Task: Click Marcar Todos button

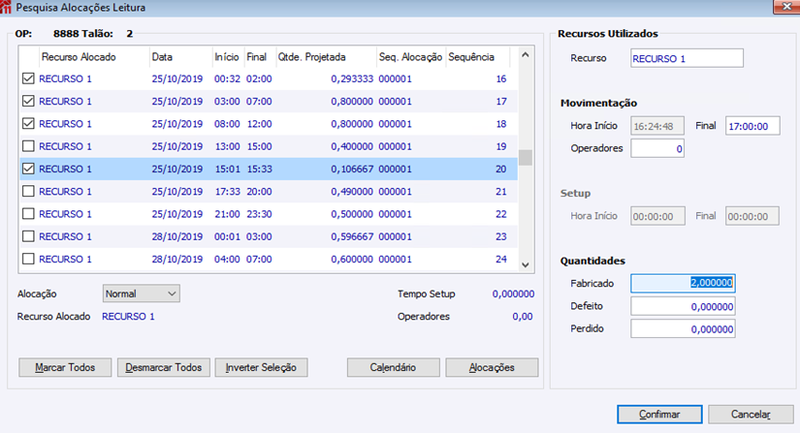Action: pos(65,367)
